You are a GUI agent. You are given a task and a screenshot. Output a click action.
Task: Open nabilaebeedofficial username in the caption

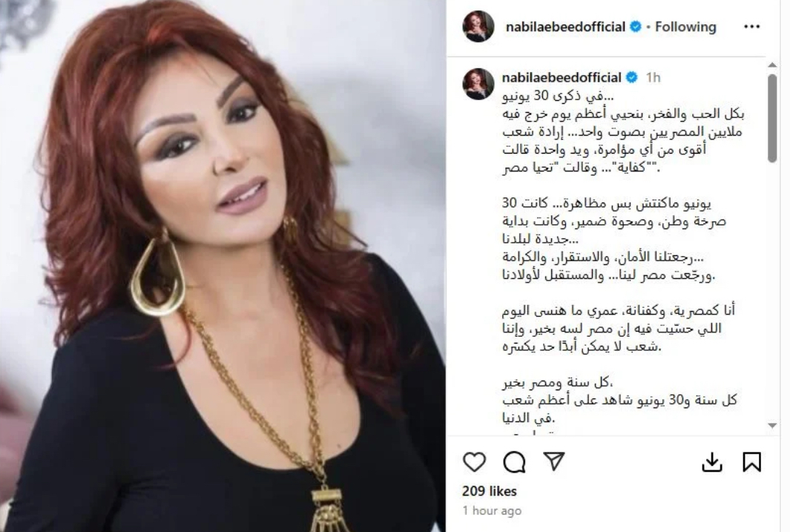point(562,78)
